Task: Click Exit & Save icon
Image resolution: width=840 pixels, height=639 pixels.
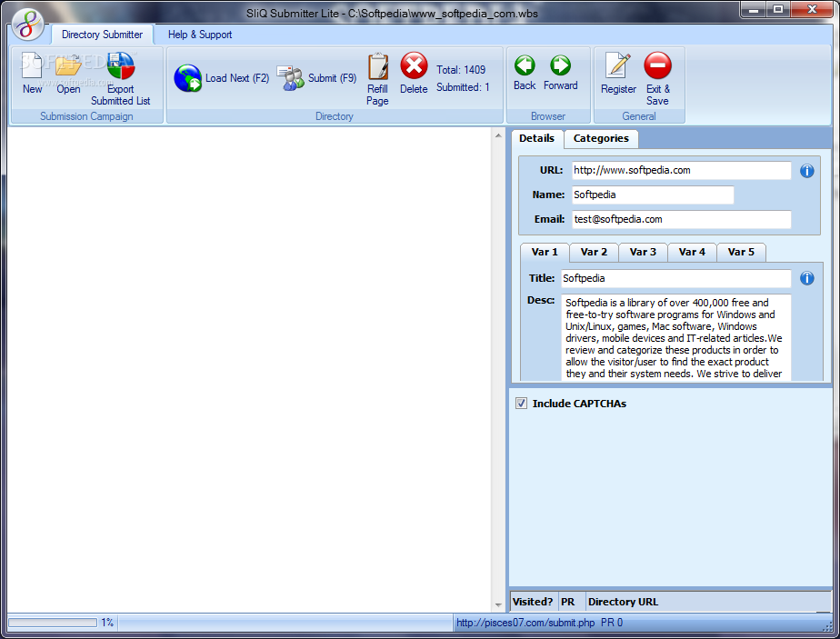Action: tap(657, 65)
